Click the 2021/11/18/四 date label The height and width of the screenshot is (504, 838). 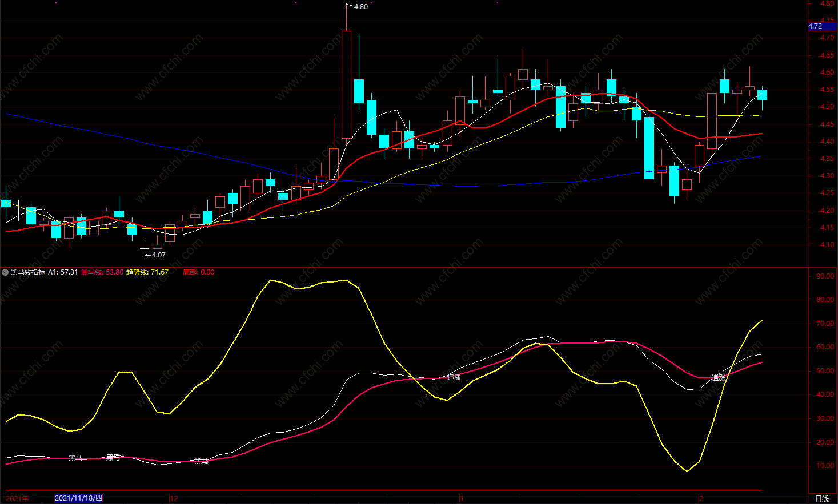click(78, 498)
